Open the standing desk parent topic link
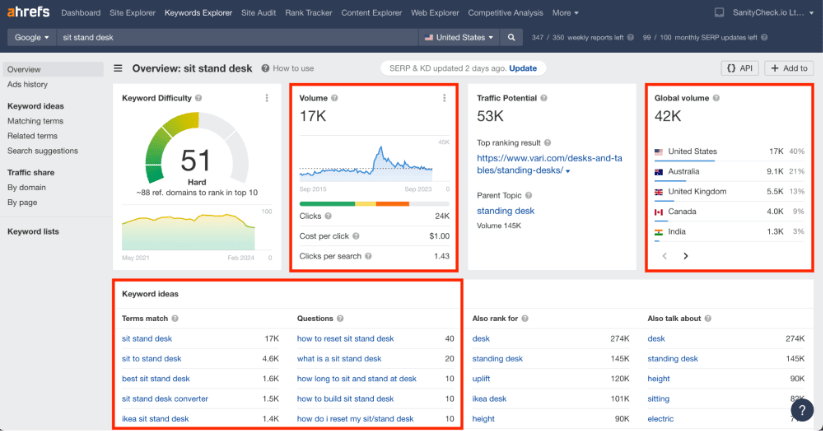The image size is (823, 431). tap(505, 211)
